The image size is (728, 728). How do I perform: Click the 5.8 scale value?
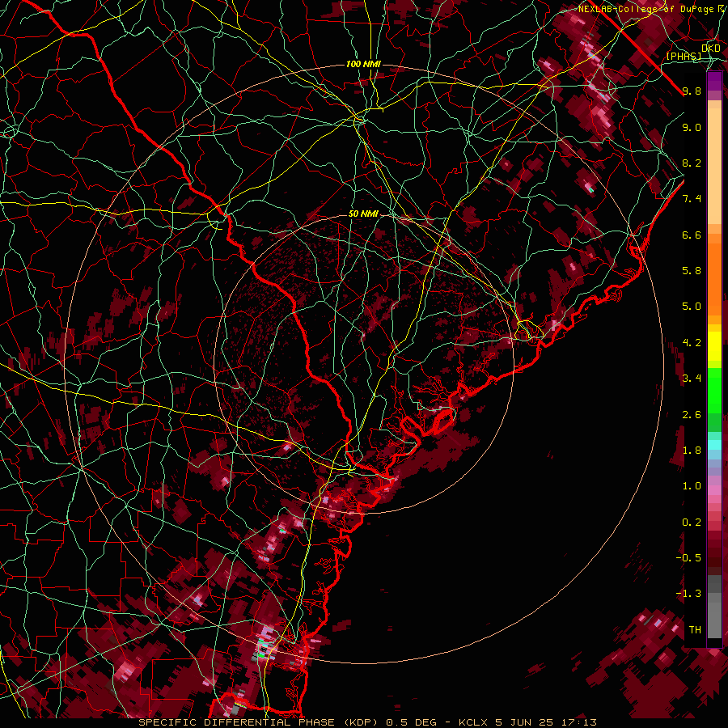pos(692,271)
